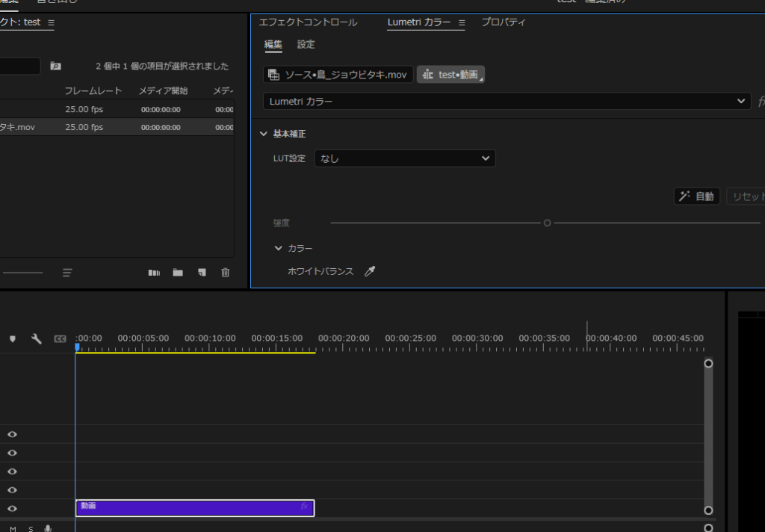765x532 pixels.
Task: Click the 自動 auto correction button
Action: 697,197
